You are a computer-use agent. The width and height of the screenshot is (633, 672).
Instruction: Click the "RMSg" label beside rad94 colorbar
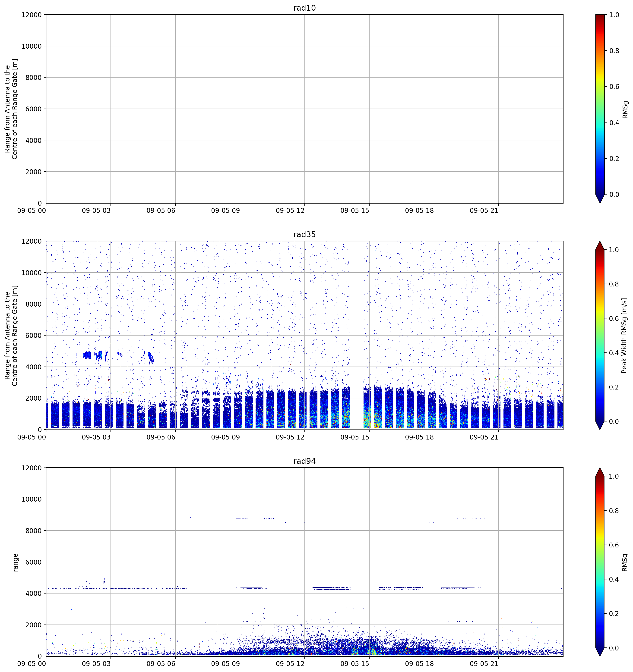pos(625,562)
